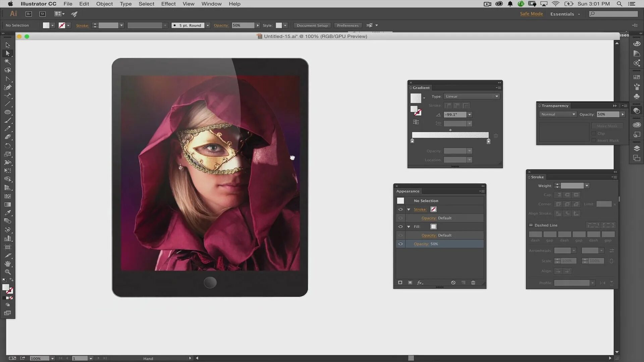Viewport: 644px width, 362px height.
Task: Expand the Gradient Type dropdown
Action: (497, 96)
